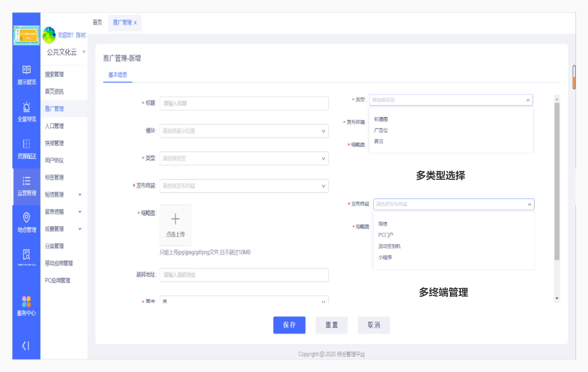Choose 广告位 from type list
The image size is (588, 372).
(x=381, y=131)
